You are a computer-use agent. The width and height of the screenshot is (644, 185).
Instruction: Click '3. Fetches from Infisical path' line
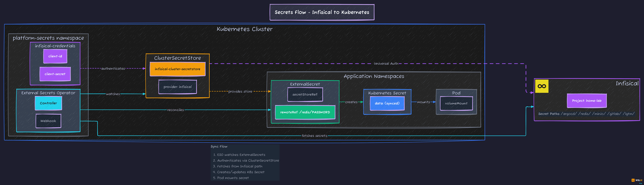tap(238, 166)
